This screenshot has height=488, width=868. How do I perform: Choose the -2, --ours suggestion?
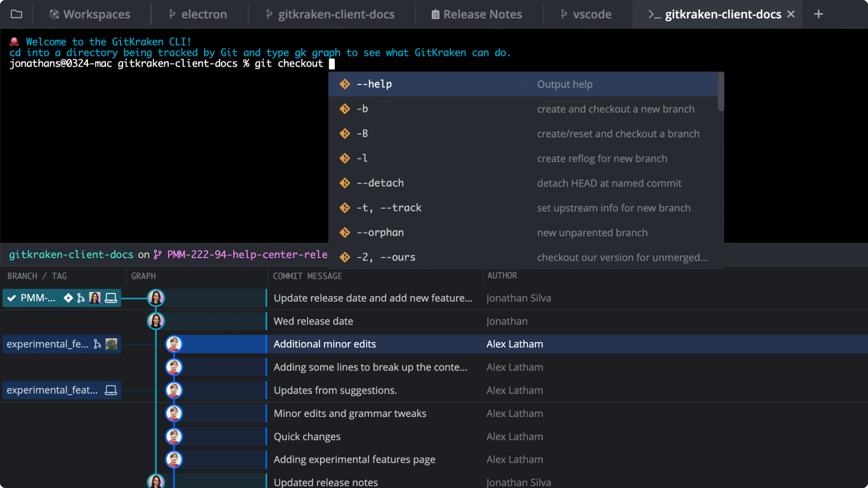pos(524,257)
